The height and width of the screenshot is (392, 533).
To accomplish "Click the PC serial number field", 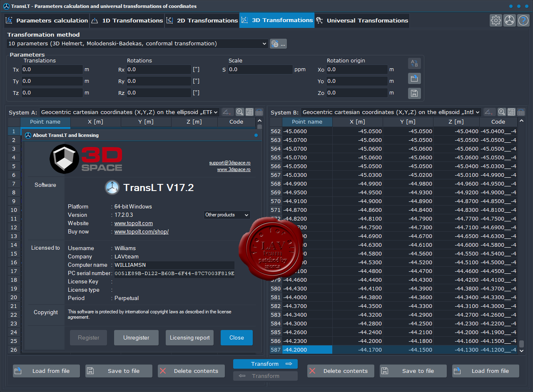I will click(x=174, y=273).
